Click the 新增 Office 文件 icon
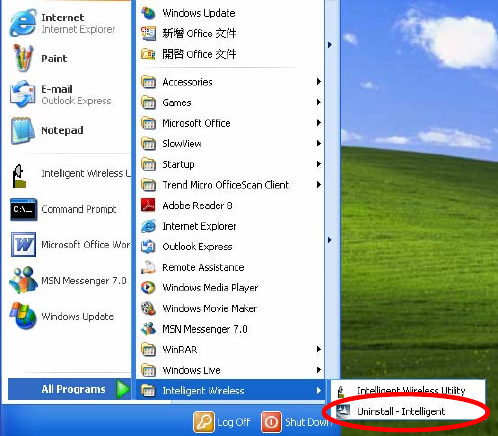 point(148,33)
